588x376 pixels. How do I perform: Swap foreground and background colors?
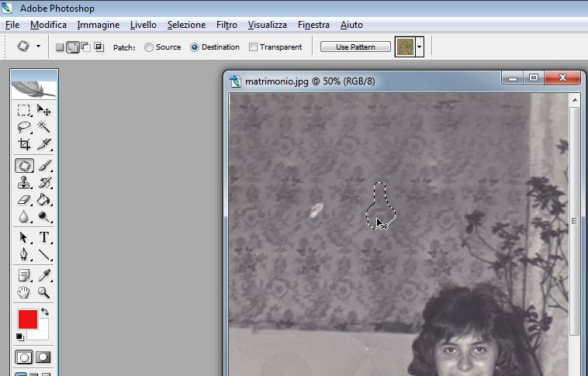coord(45,312)
